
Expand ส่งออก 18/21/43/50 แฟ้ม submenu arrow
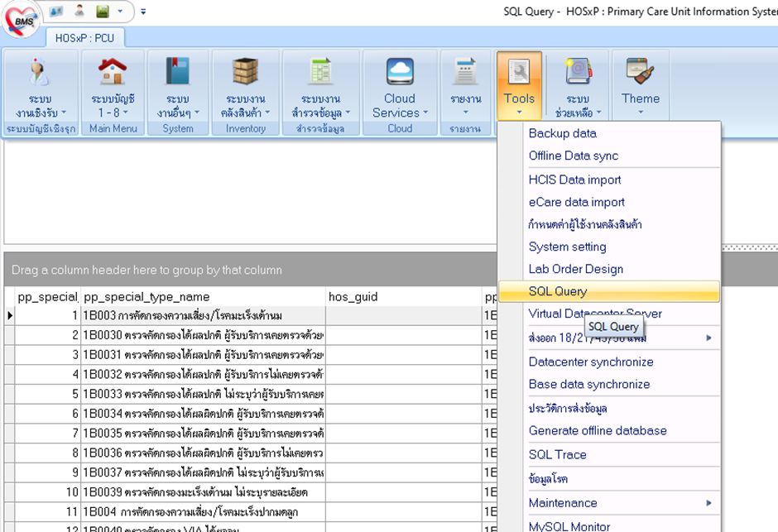(708, 338)
